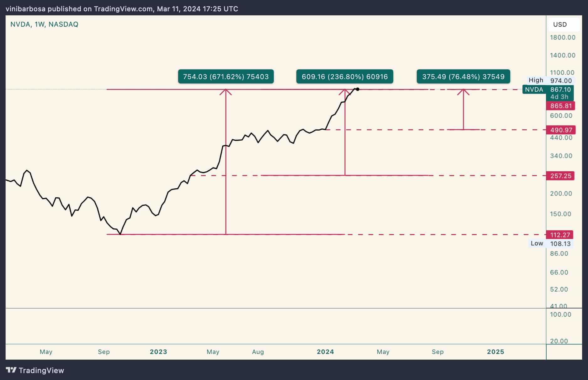Click the red 865.81 price label
The image size is (588, 380).
click(561, 106)
